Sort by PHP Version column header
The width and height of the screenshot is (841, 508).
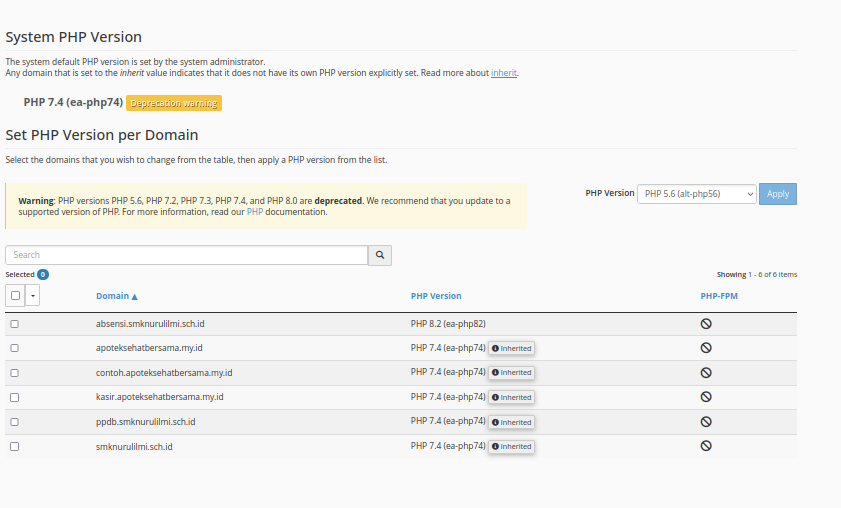tap(436, 296)
